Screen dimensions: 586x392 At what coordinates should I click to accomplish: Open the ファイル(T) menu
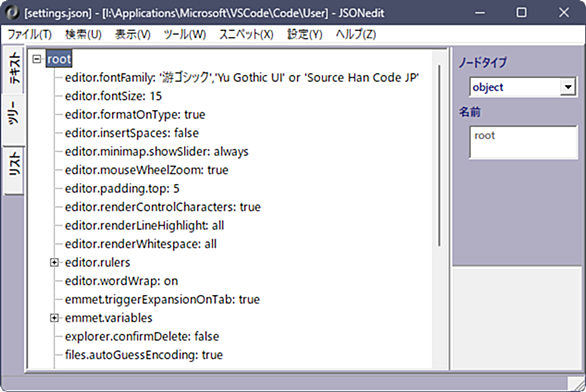(30, 34)
